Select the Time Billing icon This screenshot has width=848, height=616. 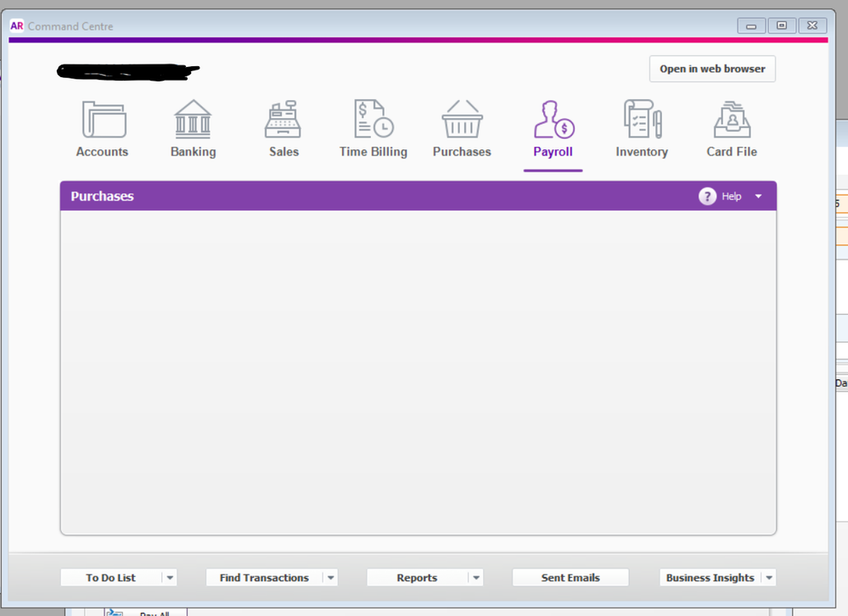(x=373, y=120)
